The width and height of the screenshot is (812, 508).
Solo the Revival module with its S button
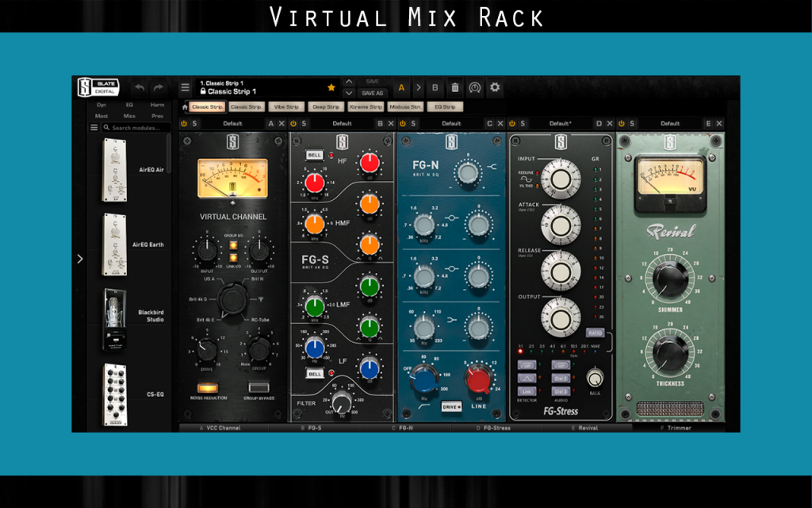pos(632,123)
